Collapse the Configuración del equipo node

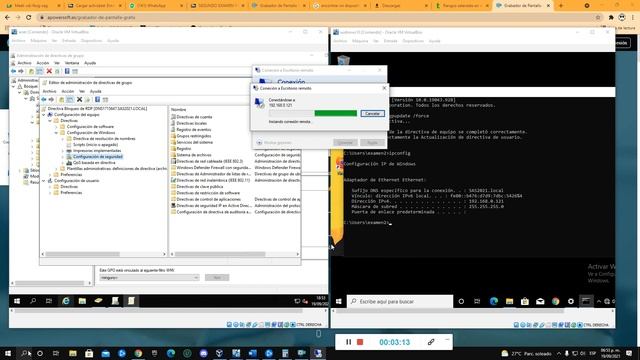click(44, 115)
